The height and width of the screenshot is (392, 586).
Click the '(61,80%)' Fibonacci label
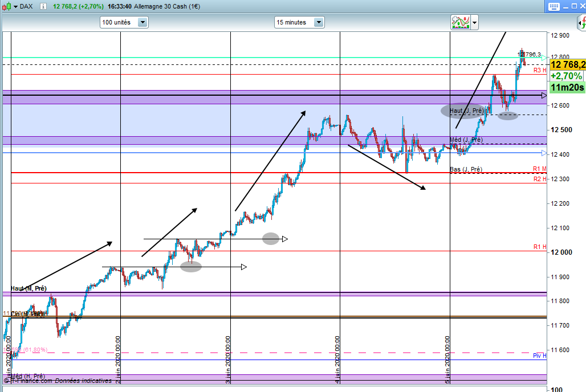pos(35,350)
